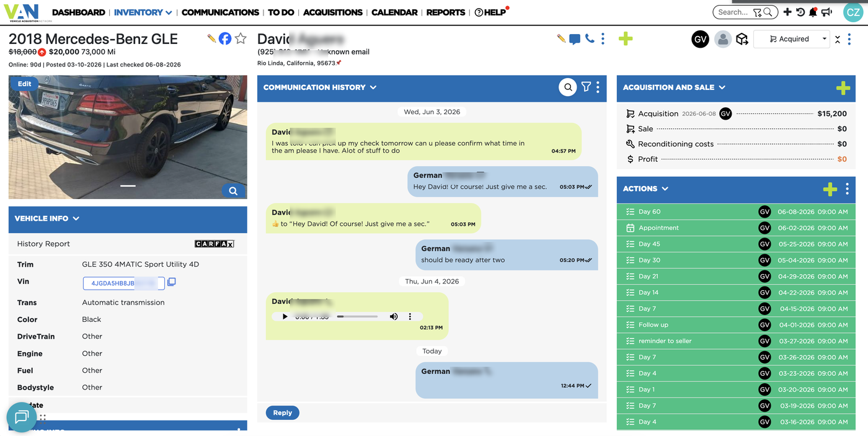Screen dimensions: 868x436
Task: Go to the To Do menu
Action: click(281, 12)
